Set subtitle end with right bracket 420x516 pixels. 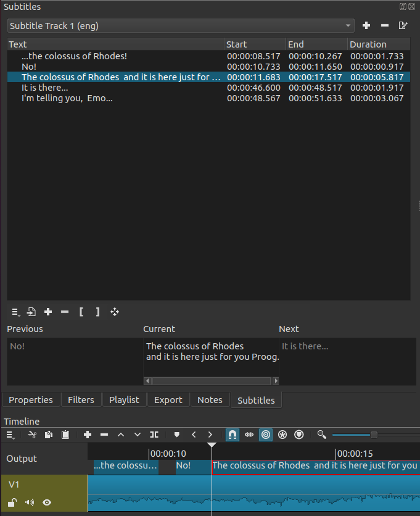(97, 312)
